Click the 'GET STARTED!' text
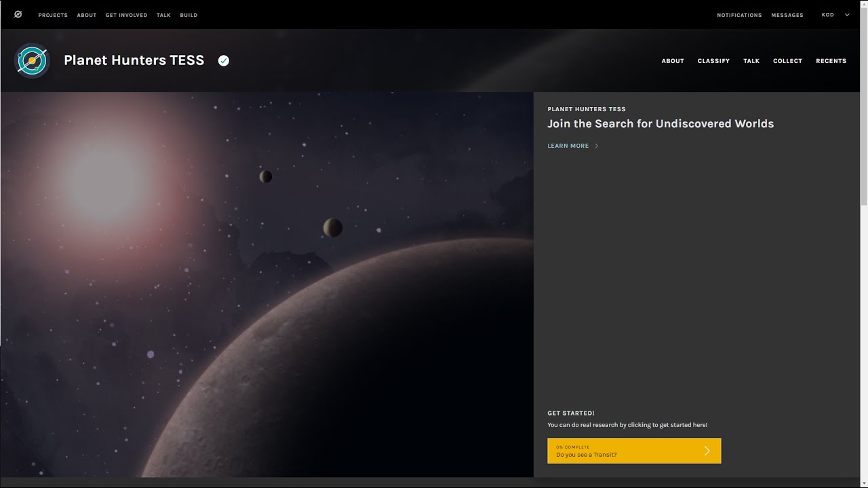This screenshot has height=488, width=868. (571, 413)
